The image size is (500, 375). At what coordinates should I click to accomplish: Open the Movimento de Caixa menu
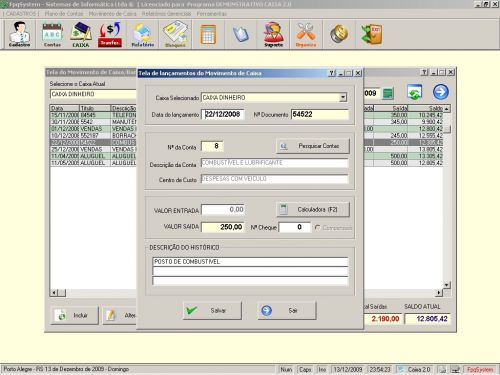pos(112,14)
